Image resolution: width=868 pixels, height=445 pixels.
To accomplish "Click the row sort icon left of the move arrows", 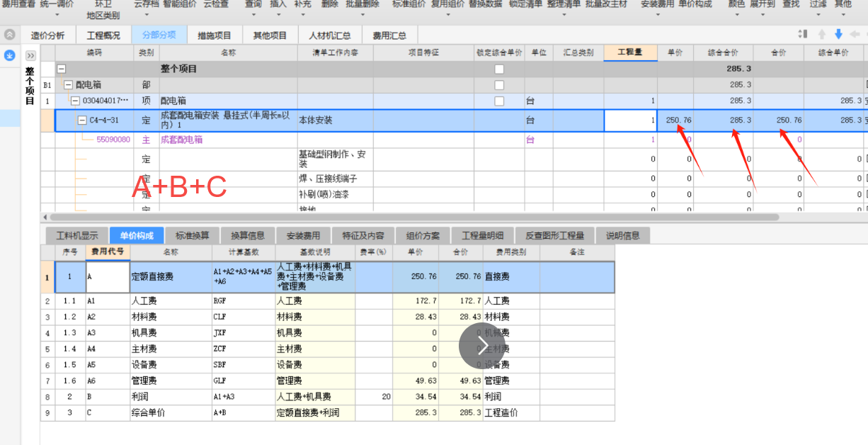I will [x=802, y=34].
